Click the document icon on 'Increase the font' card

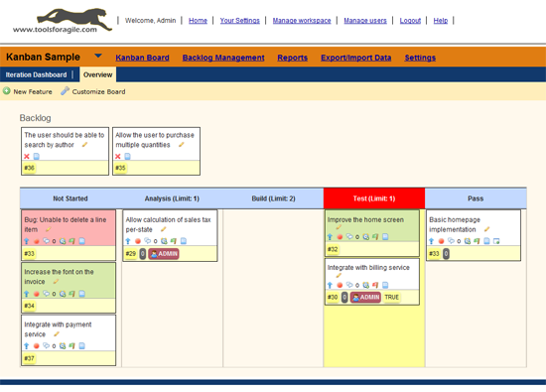pyautogui.click(x=81, y=294)
